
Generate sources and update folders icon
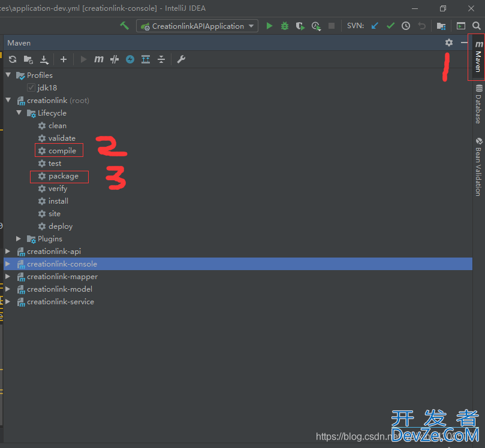(28, 59)
